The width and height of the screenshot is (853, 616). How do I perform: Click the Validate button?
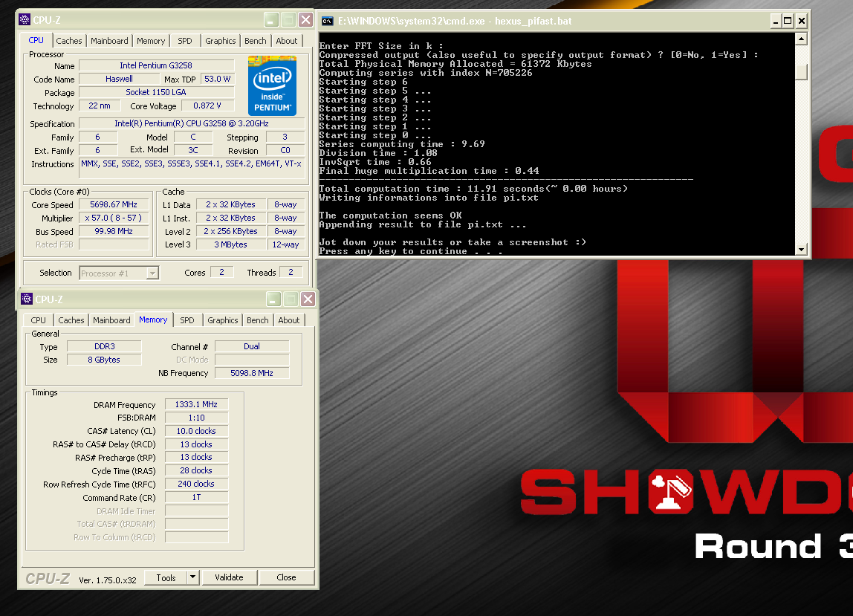tap(229, 577)
